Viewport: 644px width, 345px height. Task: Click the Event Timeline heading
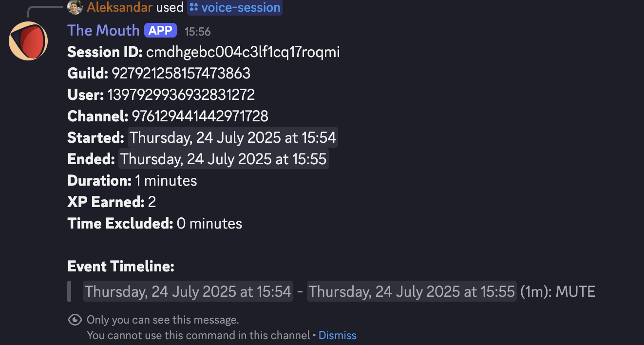tap(121, 267)
